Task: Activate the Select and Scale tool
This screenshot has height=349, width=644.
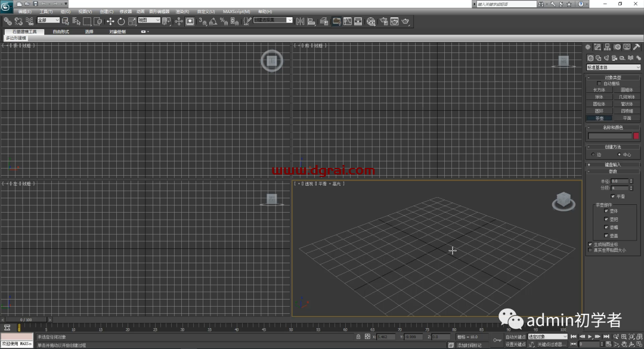Action: click(x=132, y=21)
